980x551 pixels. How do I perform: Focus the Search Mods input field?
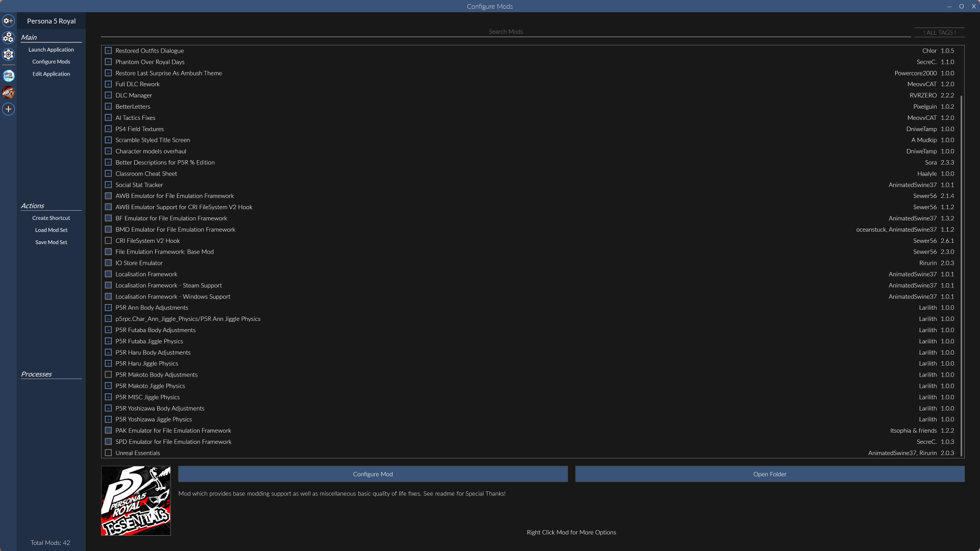[506, 32]
